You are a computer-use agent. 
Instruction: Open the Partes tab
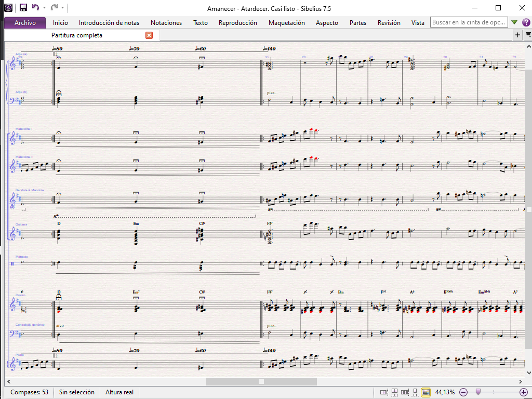pos(358,23)
